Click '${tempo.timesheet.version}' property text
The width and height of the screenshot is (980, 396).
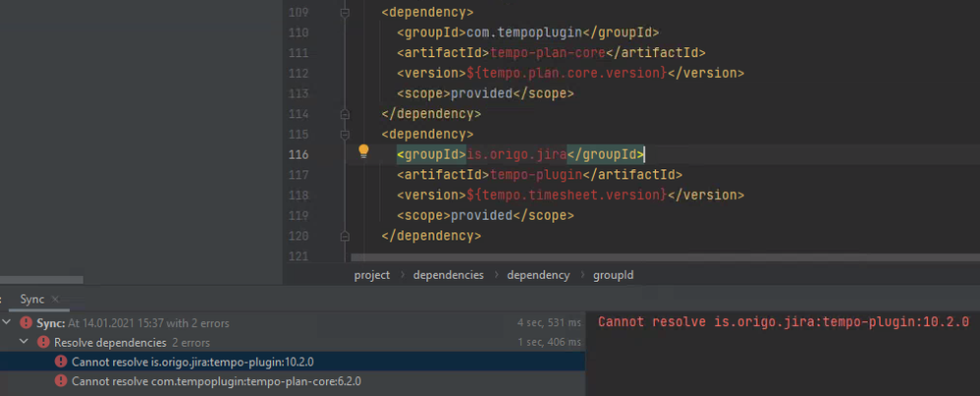567,195
